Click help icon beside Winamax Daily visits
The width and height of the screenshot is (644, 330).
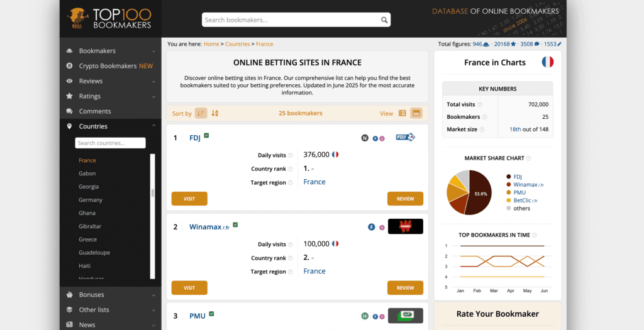tap(291, 245)
